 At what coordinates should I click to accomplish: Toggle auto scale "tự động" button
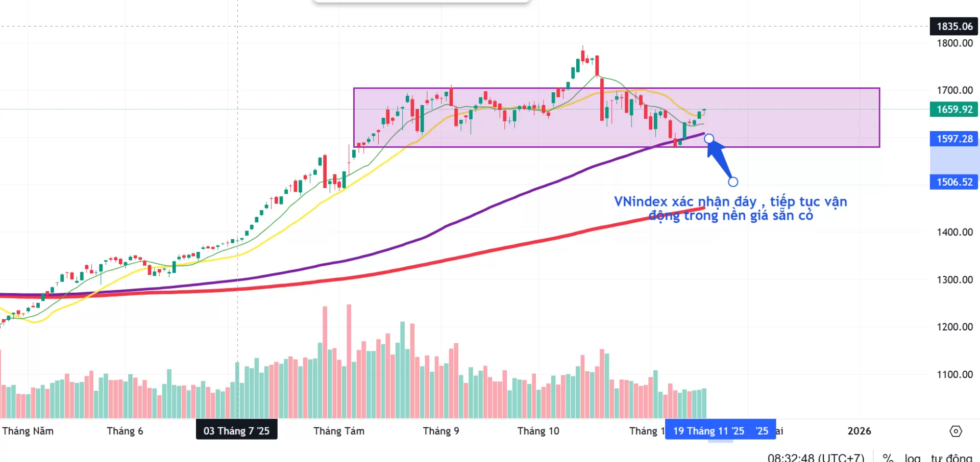coord(951,457)
